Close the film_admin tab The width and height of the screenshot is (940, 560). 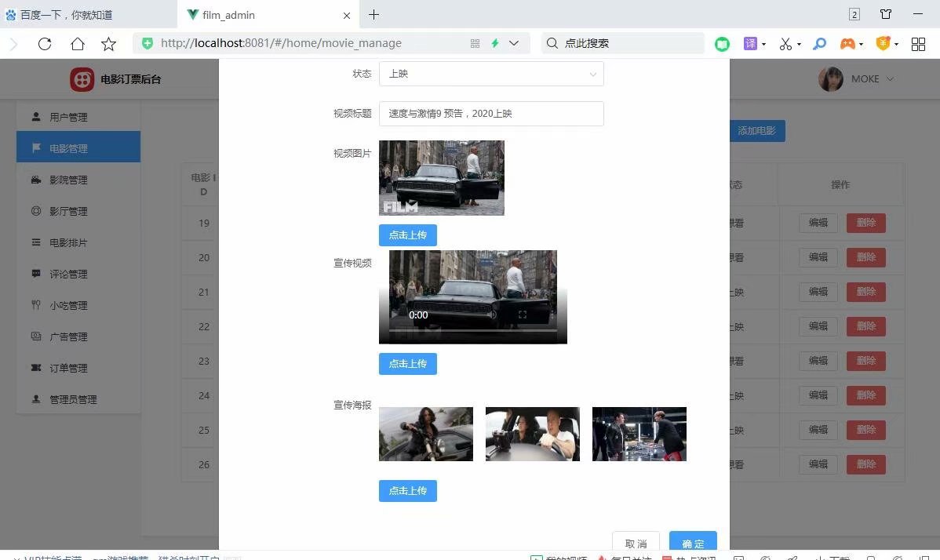(347, 16)
